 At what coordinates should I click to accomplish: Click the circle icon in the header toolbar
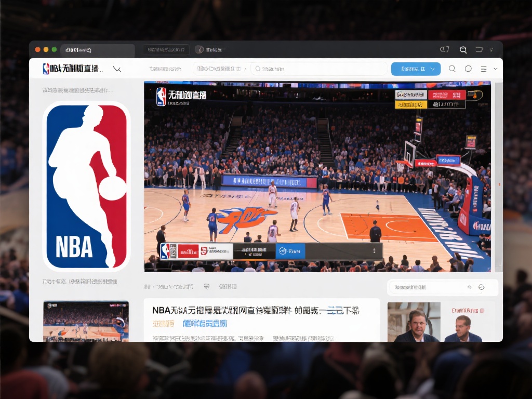(x=468, y=69)
